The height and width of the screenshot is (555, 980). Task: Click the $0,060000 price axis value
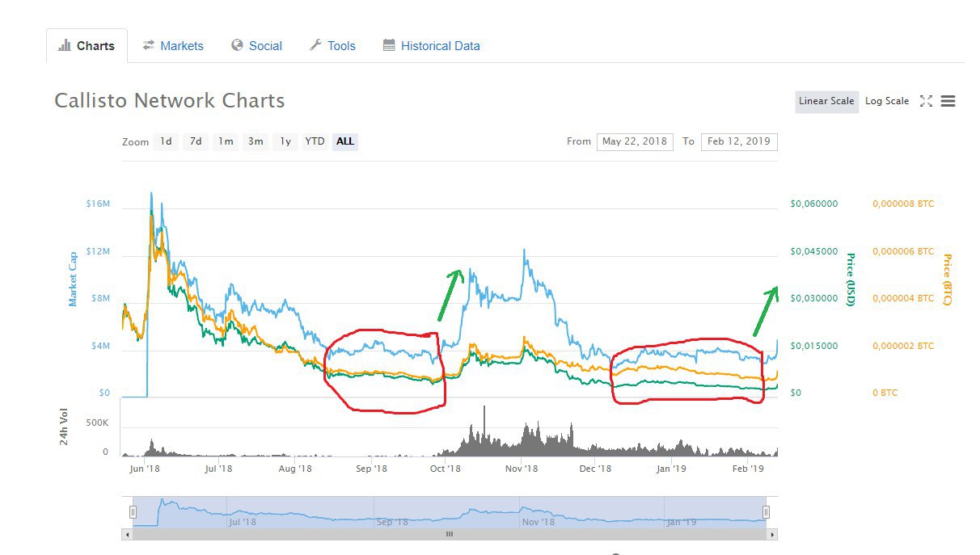[814, 204]
